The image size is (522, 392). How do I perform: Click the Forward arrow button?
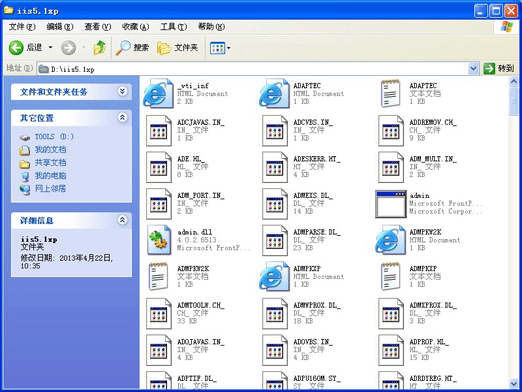coord(68,48)
